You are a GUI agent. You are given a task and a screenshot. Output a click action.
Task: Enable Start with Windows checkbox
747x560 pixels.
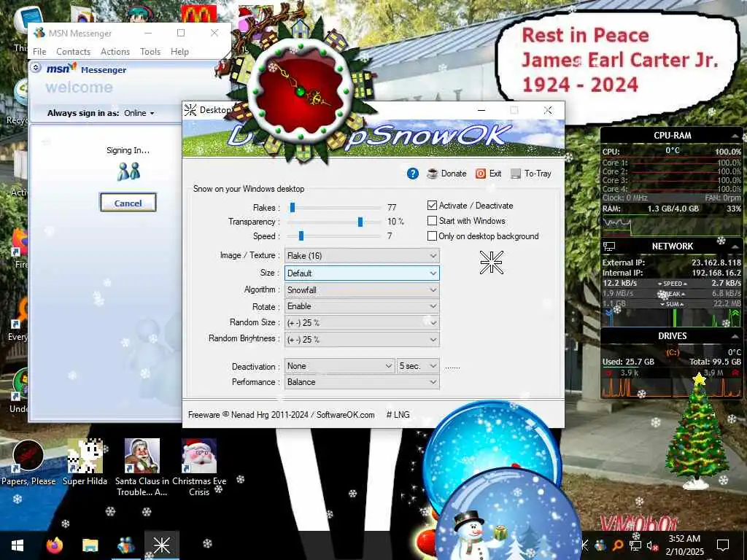[x=432, y=220]
